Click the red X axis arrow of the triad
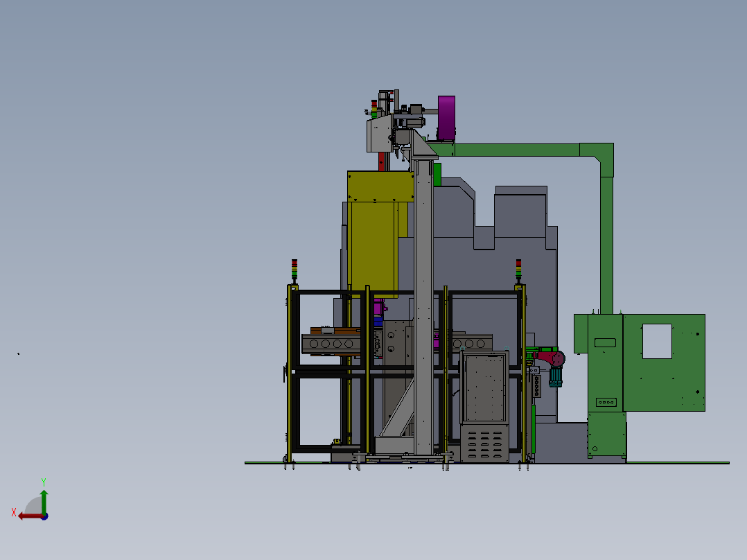The image size is (747, 560). pyautogui.click(x=31, y=516)
